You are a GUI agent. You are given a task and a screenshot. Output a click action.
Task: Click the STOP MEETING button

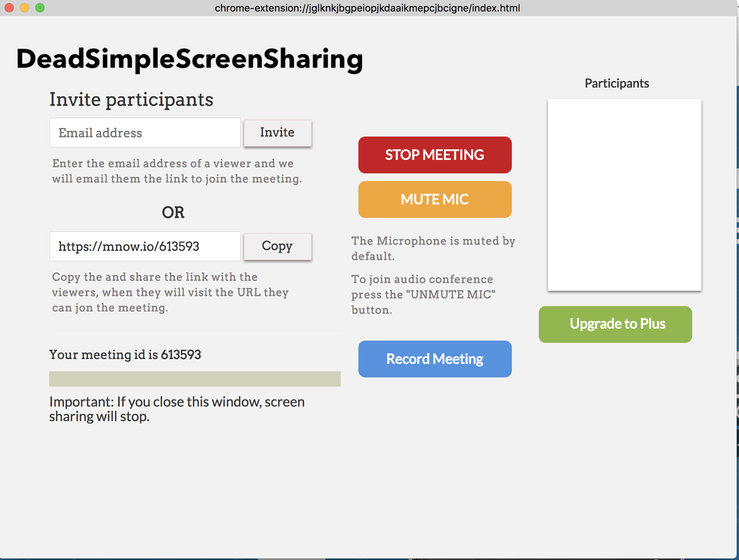tap(435, 155)
